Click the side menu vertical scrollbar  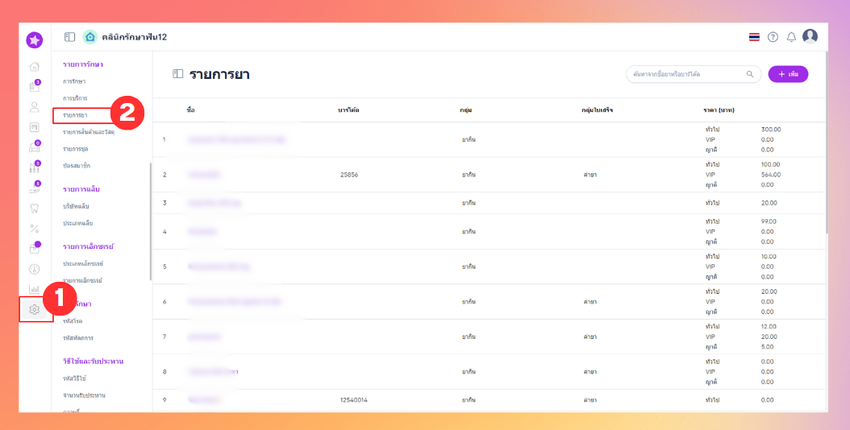tap(151, 220)
